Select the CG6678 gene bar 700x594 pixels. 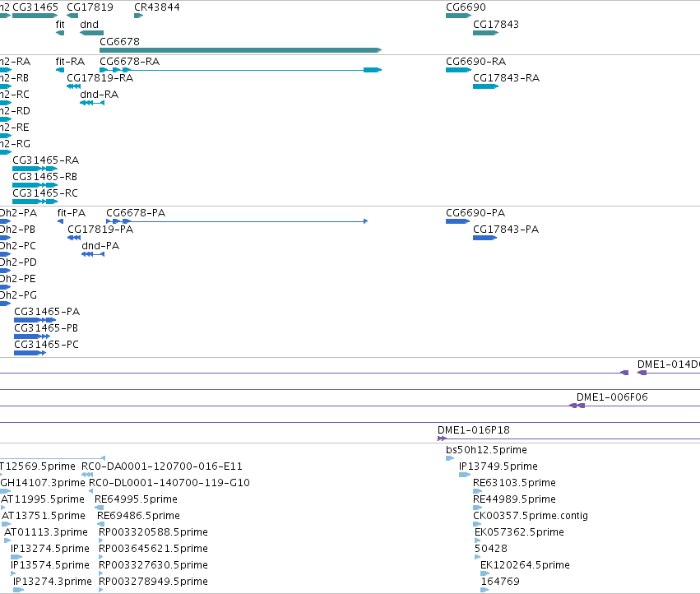pyautogui.click(x=241, y=50)
